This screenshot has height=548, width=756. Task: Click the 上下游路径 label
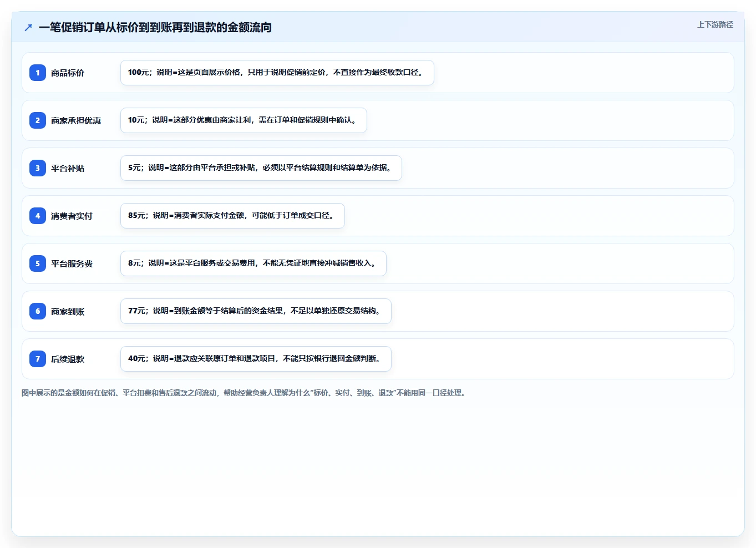pos(715,24)
